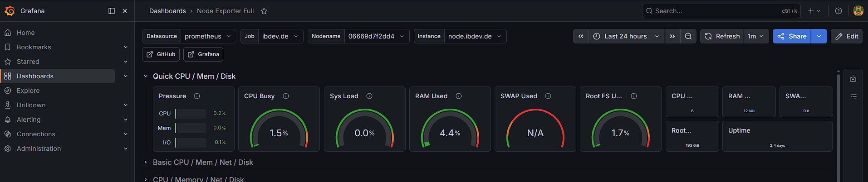
Task: Open the GitHub external link
Action: pos(161,54)
